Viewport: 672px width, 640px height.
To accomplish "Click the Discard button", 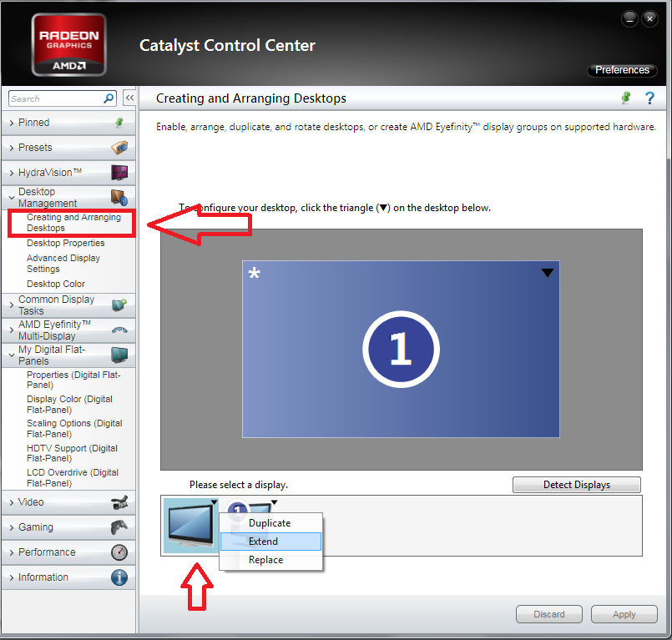I will (x=549, y=614).
